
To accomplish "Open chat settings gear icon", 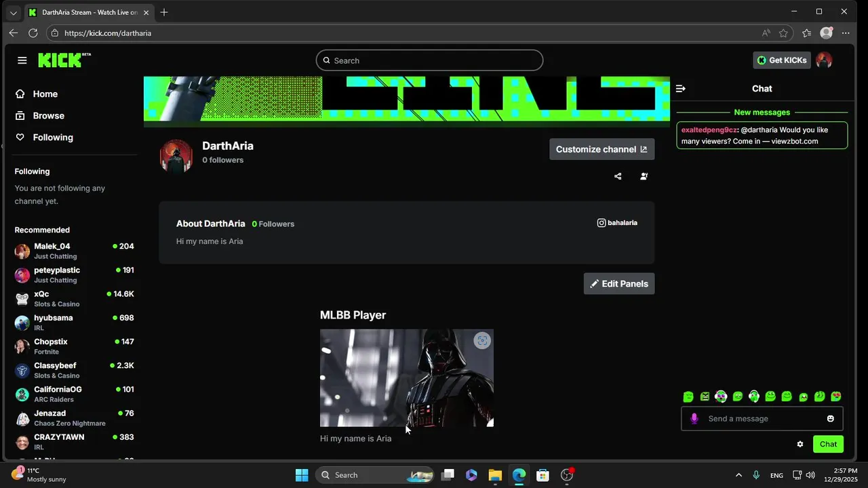I will click(800, 444).
